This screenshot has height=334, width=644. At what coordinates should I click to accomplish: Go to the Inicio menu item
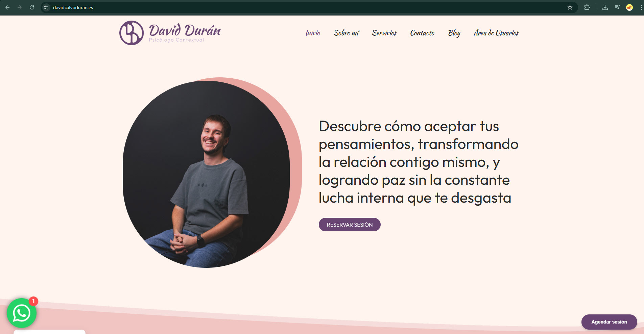313,33
